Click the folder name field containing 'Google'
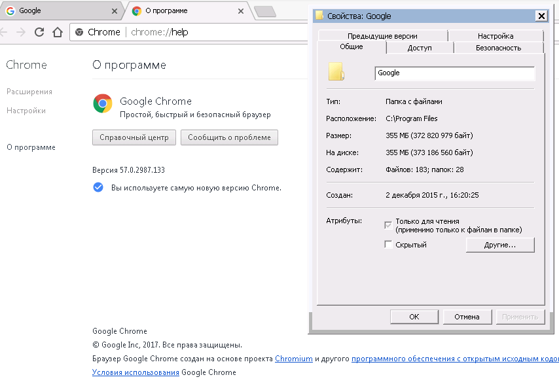The image size is (559, 392). (454, 73)
